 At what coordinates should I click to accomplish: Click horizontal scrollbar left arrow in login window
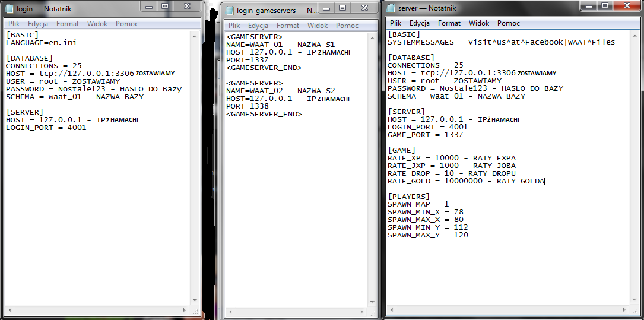[9, 310]
